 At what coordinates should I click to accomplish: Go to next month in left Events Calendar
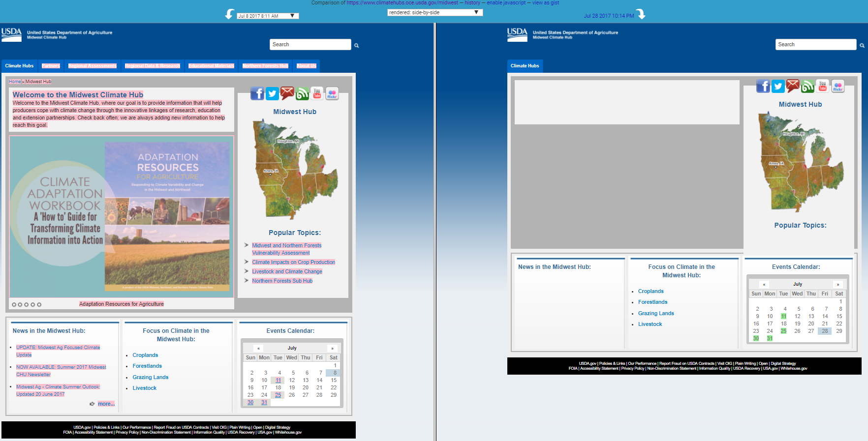[x=332, y=348]
